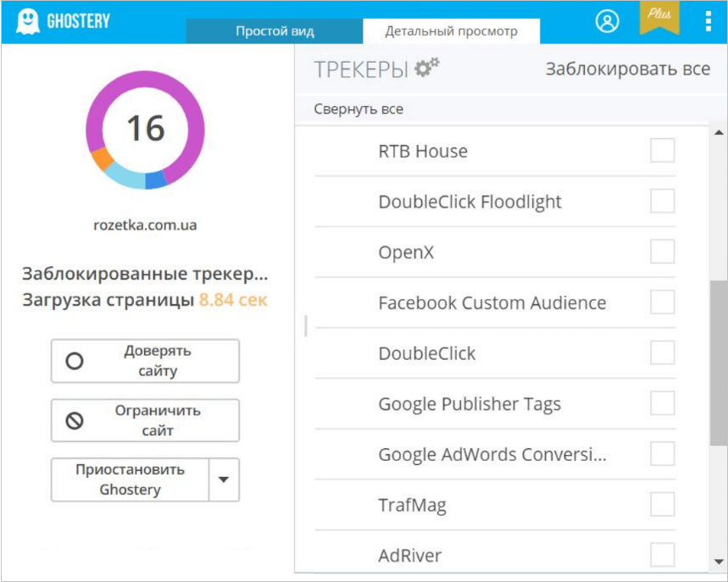Check the DoubleClick Floodlight checkbox
This screenshot has width=728, height=582.
662,201
